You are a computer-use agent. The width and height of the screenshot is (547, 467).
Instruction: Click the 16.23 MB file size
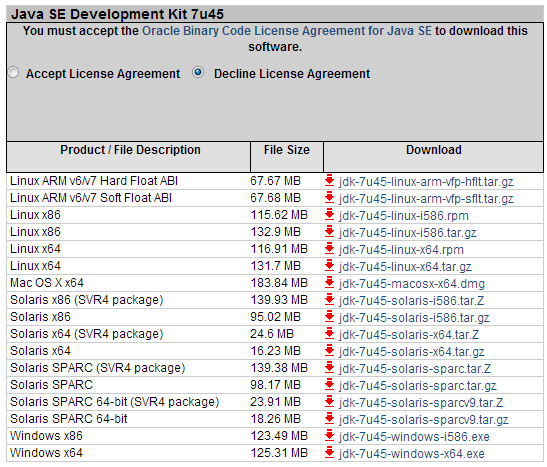(276, 351)
